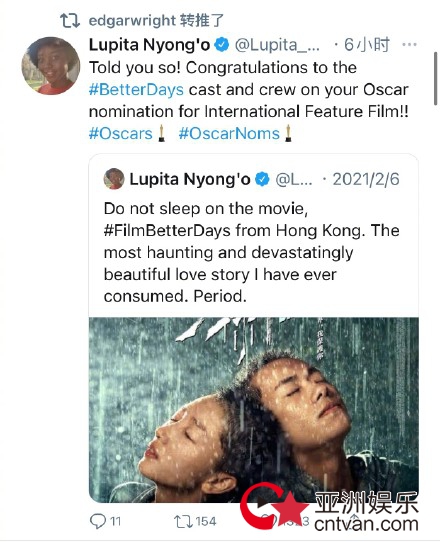Viewport: 440px width, 542px height.
Task: Open the Better Days rain poster image
Action: click(254, 410)
